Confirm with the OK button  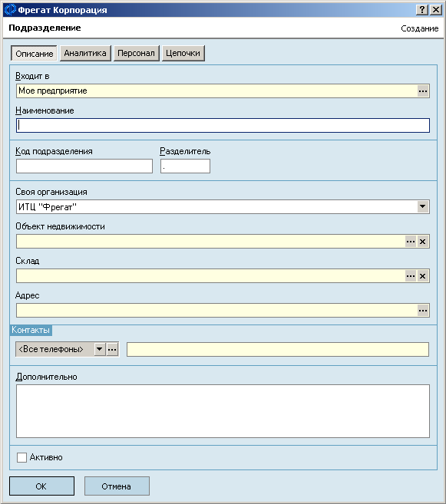(x=41, y=486)
